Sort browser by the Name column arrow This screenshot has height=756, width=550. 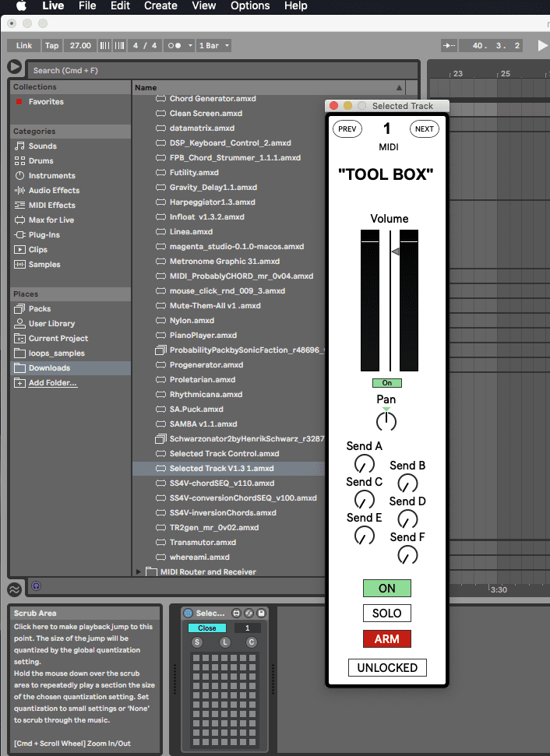pyautogui.click(x=399, y=88)
